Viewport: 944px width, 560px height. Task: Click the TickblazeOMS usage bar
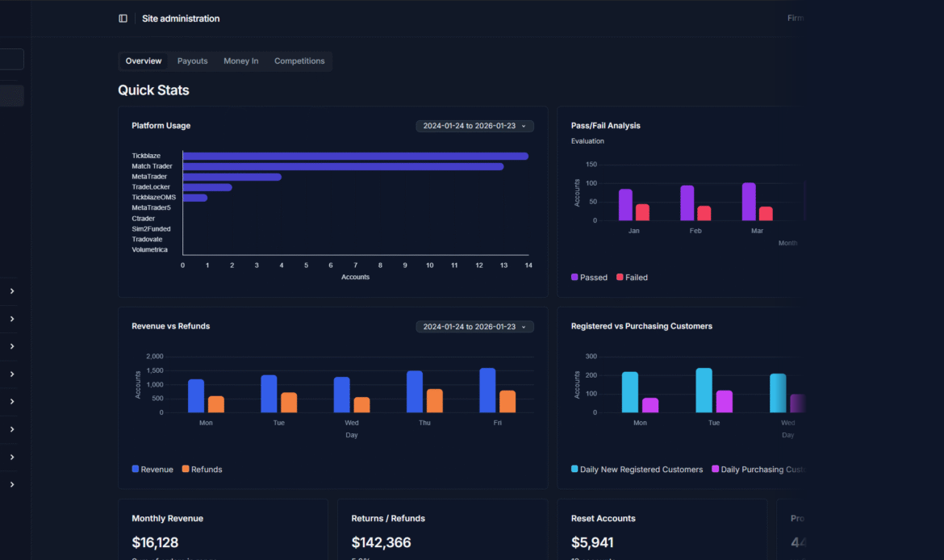click(x=195, y=198)
